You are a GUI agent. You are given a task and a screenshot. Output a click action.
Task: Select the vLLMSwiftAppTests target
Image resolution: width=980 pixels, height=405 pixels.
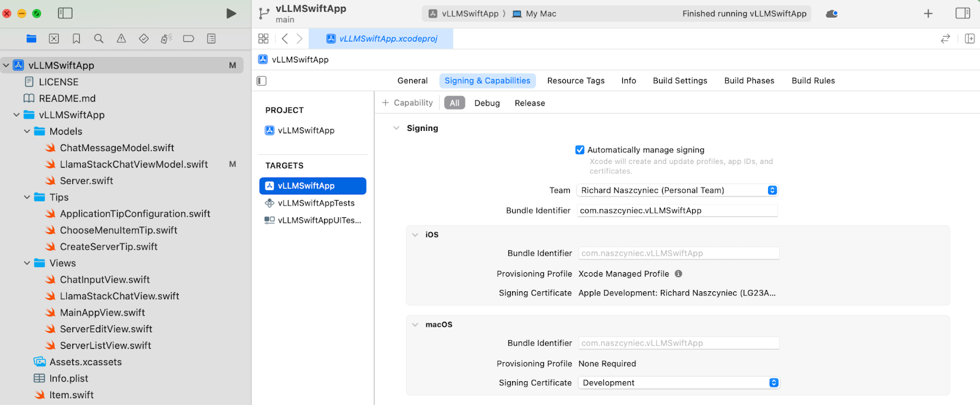pyautogui.click(x=315, y=203)
